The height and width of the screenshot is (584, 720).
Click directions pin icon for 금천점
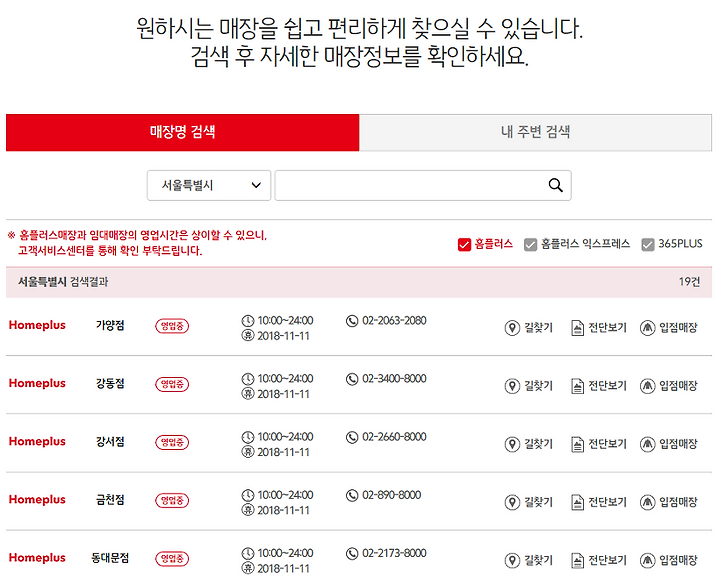tap(512, 502)
